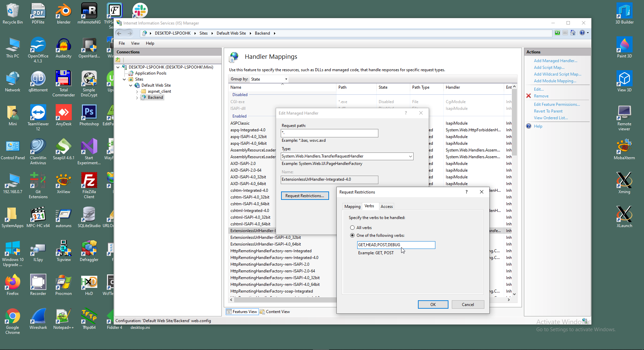Launch Audacity from desktop
Screen dimensions: 644x350
pyautogui.click(x=63, y=48)
